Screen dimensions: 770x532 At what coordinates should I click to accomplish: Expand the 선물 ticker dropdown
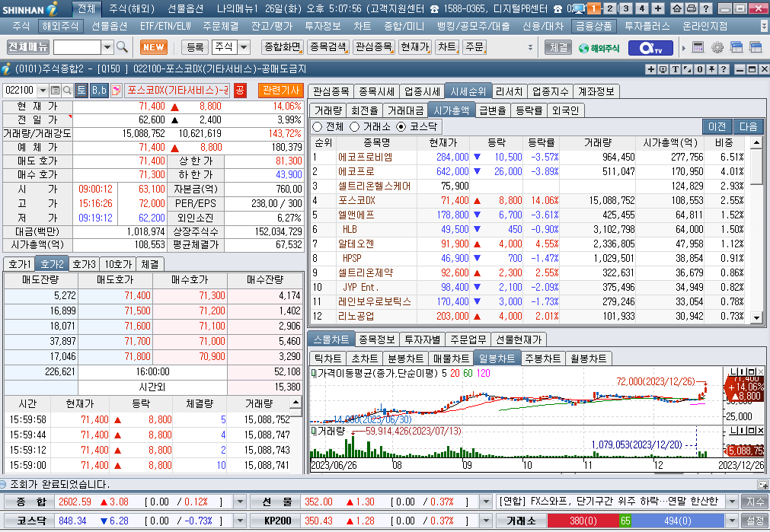(486, 502)
